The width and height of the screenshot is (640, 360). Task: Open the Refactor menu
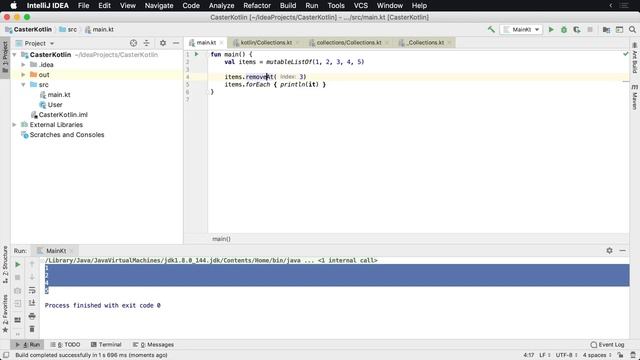[257, 6]
